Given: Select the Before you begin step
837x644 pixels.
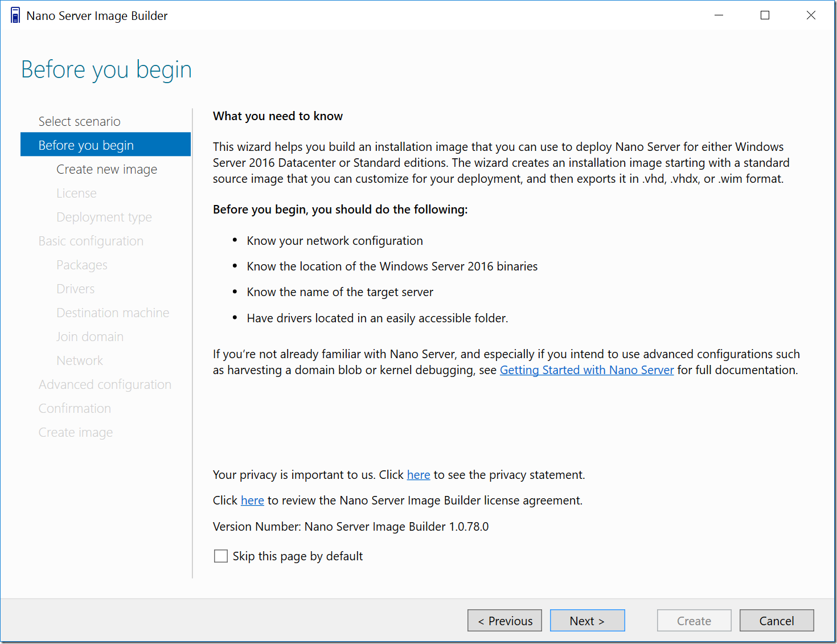Looking at the screenshot, I should click(x=106, y=145).
